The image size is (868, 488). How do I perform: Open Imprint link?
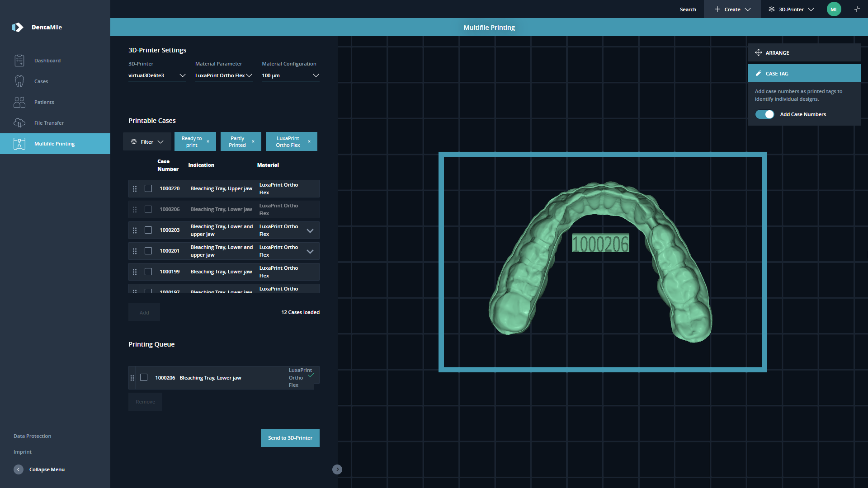click(x=23, y=452)
